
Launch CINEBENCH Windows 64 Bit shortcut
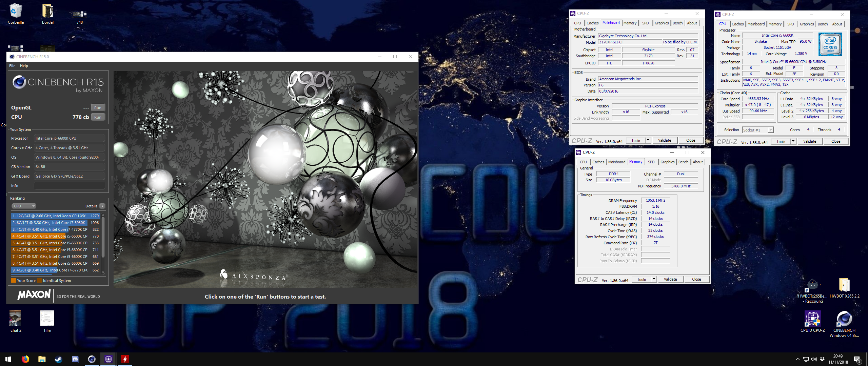(x=844, y=324)
